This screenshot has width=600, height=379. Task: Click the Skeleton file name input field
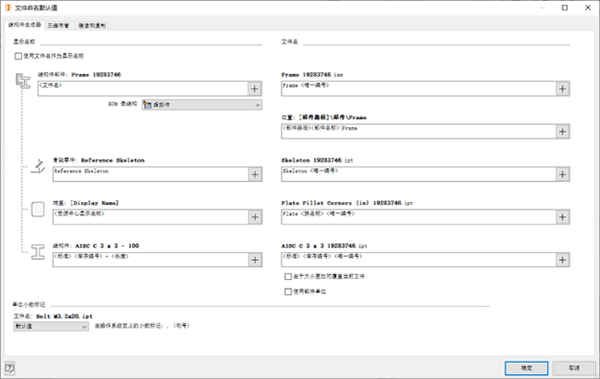tap(418, 174)
